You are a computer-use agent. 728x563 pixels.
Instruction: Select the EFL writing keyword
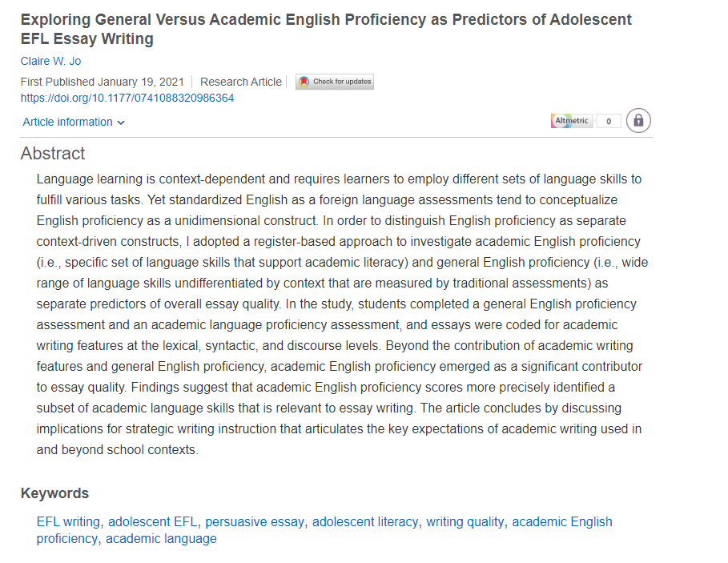click(68, 521)
